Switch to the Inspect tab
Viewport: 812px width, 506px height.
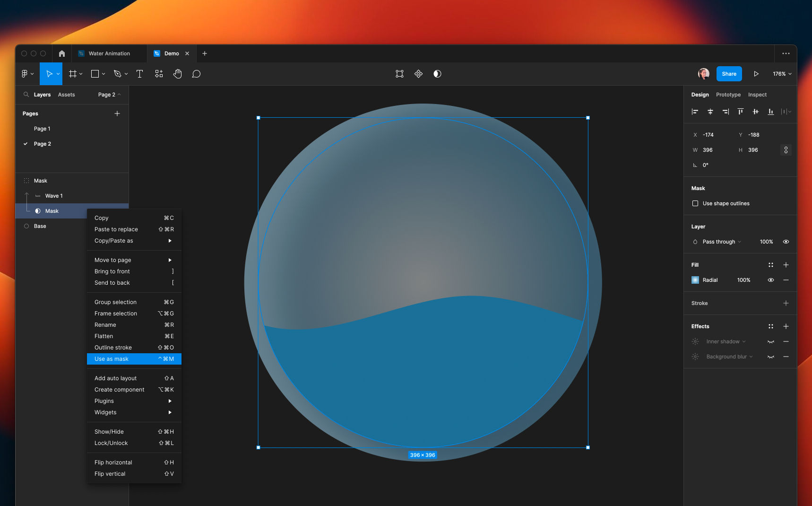click(x=757, y=95)
